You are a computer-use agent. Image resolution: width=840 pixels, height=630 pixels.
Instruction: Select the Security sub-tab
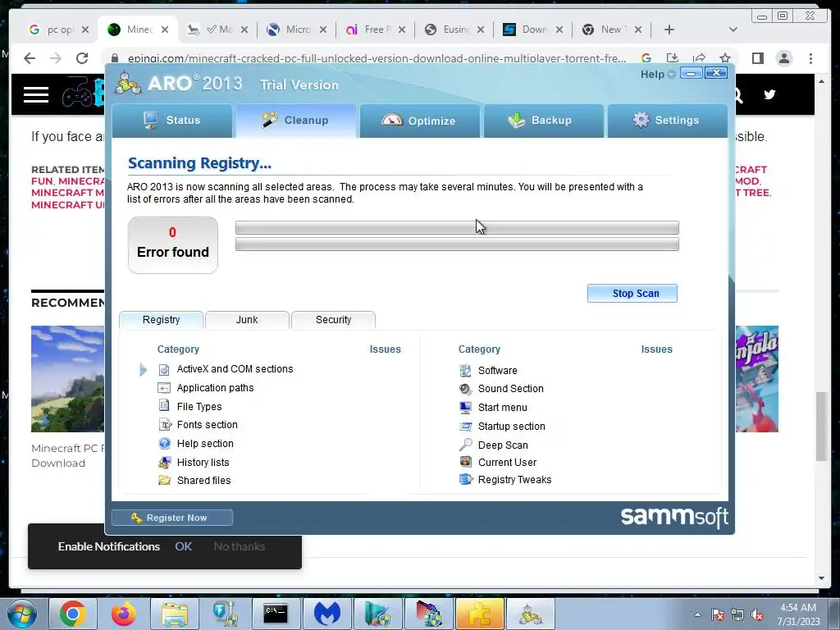tap(333, 320)
